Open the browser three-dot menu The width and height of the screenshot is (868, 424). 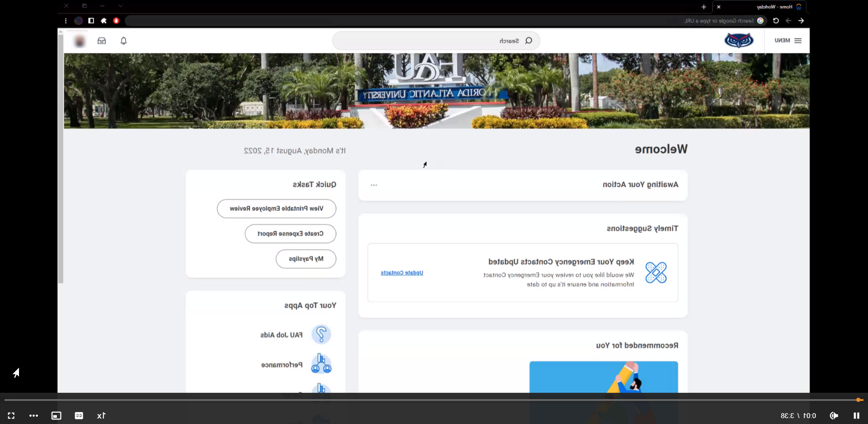tap(66, 20)
